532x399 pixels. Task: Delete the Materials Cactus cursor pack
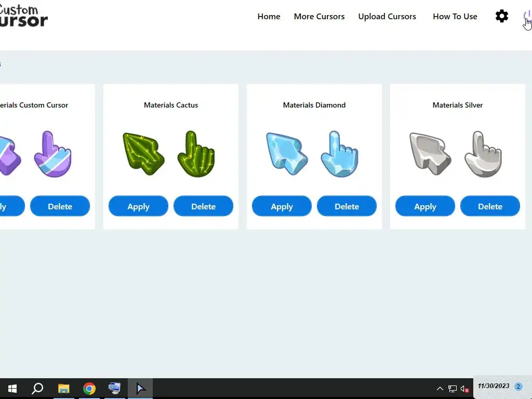(x=203, y=206)
